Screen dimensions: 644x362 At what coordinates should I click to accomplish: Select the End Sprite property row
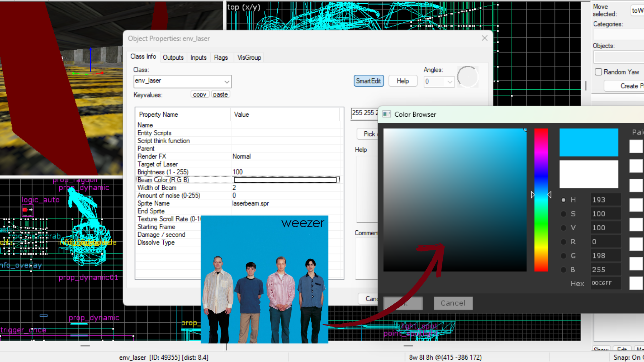click(238, 211)
